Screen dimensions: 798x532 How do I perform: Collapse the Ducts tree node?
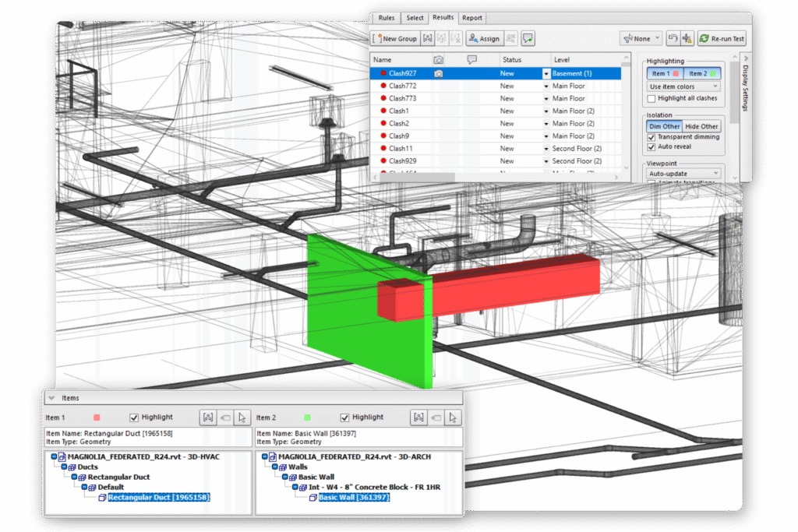click(64, 467)
